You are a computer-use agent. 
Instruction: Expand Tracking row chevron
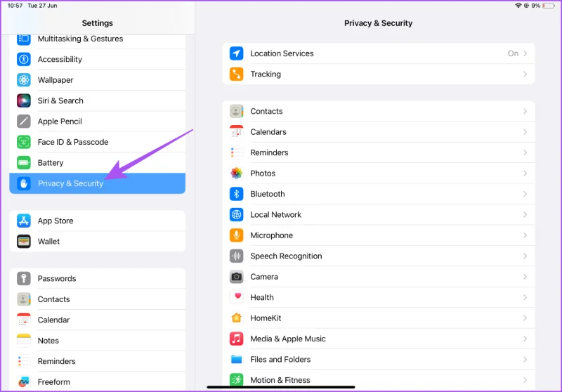525,74
